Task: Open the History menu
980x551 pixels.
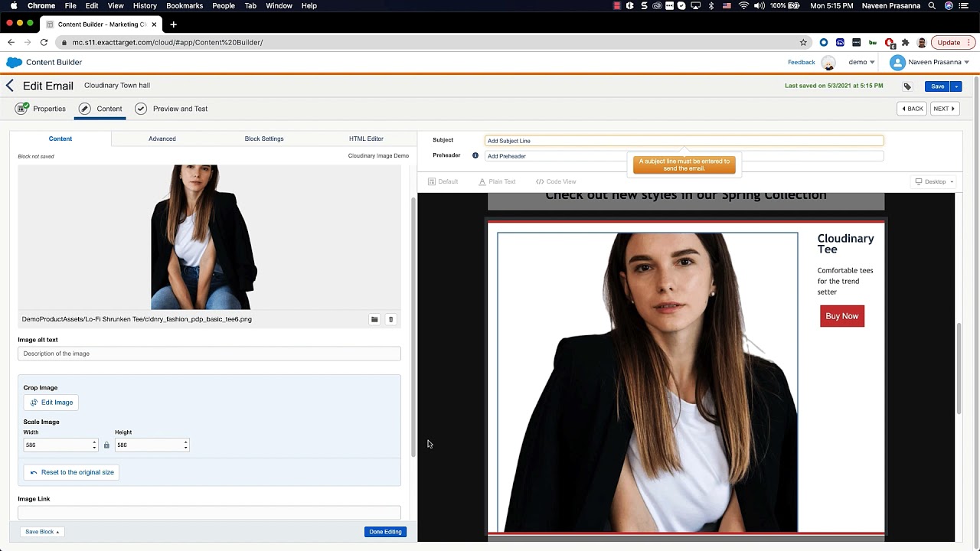Action: point(145,5)
